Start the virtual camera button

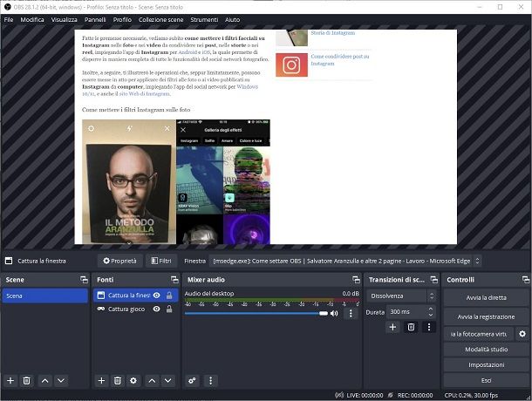pos(479,334)
